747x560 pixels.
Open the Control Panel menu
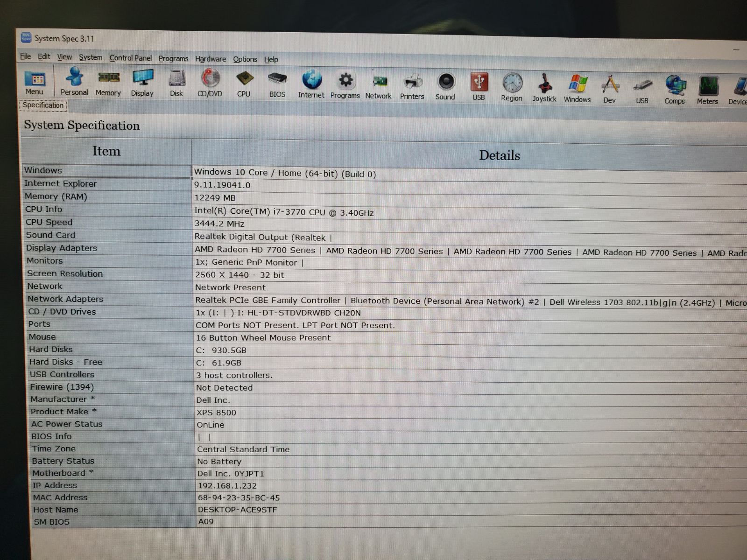131,58
